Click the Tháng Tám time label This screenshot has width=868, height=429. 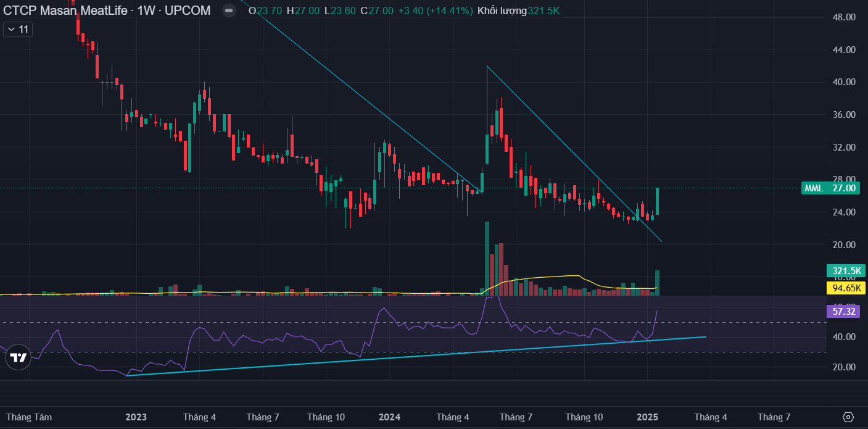point(29,417)
